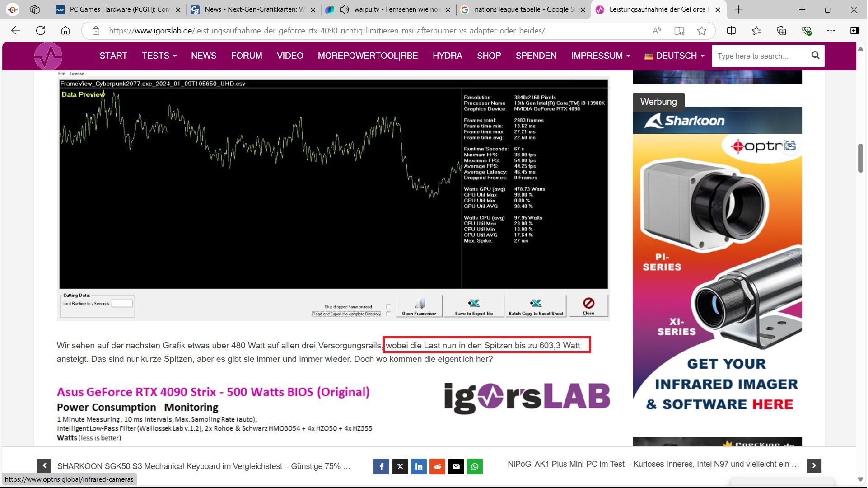This screenshot has width=868, height=488.
Task: Go to previous article arrow
Action: pyautogui.click(x=44, y=466)
